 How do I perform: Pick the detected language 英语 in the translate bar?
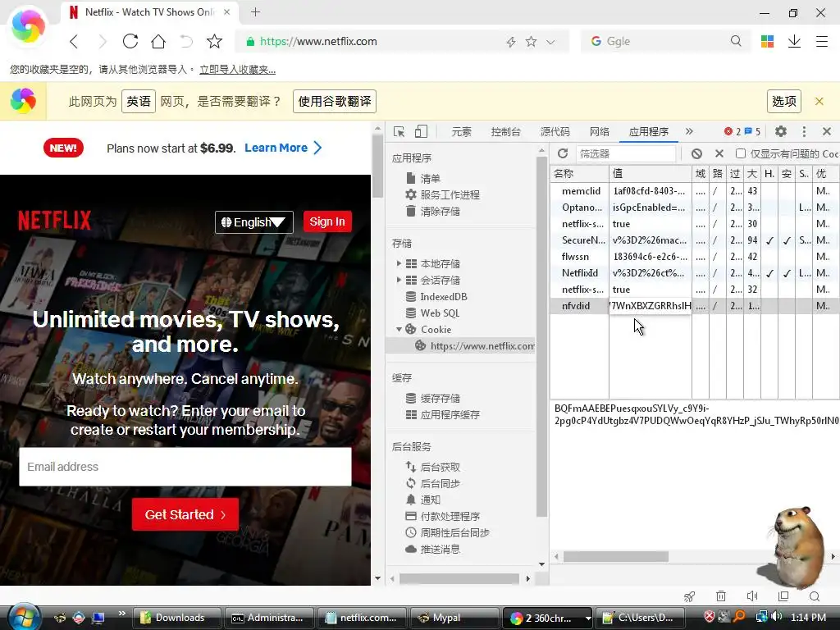point(139,101)
